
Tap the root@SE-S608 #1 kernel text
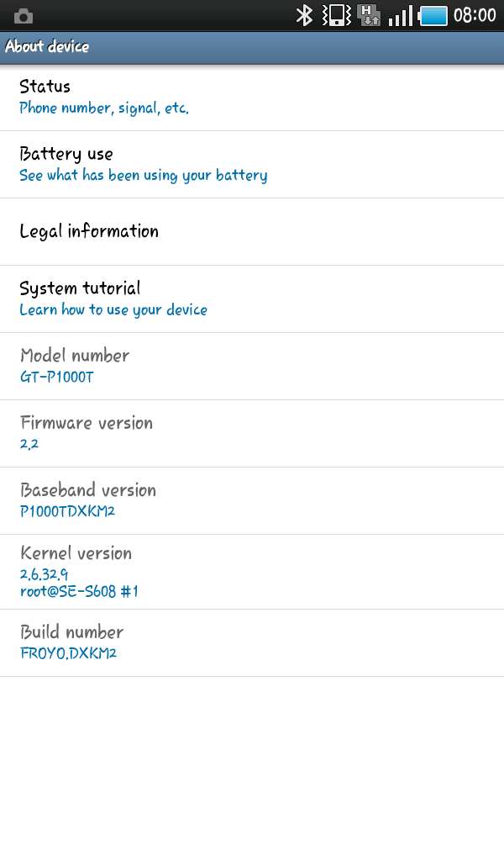(x=79, y=591)
